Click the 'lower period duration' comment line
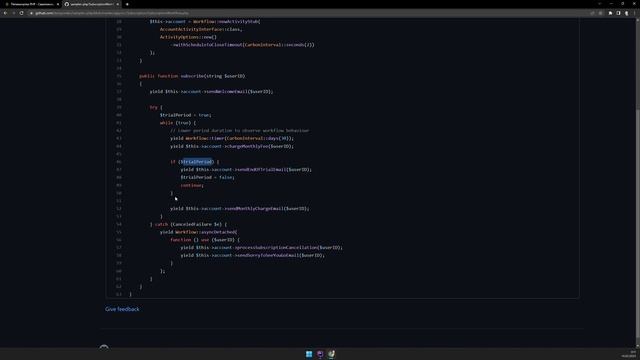640x360 pixels. coord(240,131)
